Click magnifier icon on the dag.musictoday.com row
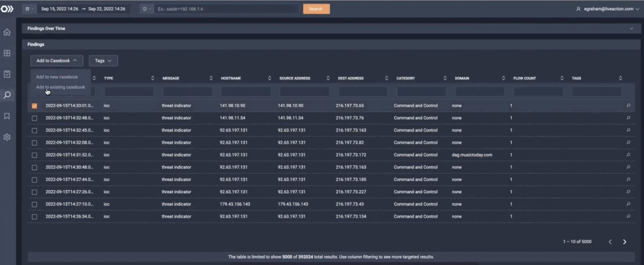This screenshot has width=644, height=265. (628, 155)
